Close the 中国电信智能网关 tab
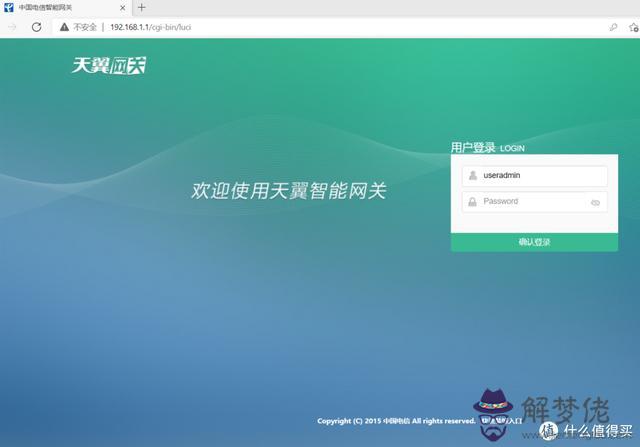The height and width of the screenshot is (447, 640). (124, 8)
